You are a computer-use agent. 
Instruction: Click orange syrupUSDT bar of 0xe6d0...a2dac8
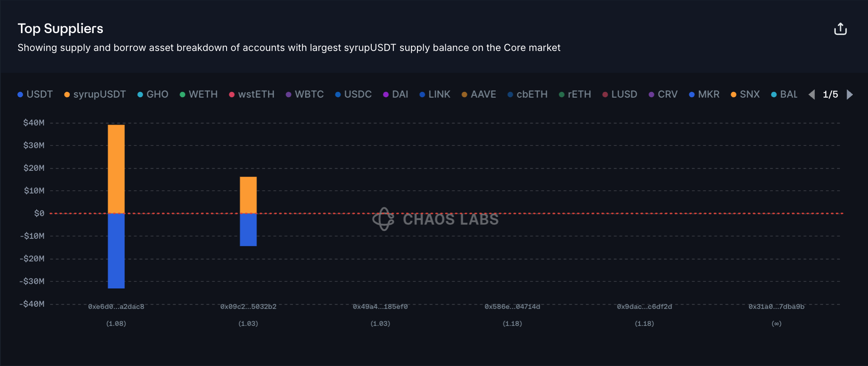(x=116, y=169)
